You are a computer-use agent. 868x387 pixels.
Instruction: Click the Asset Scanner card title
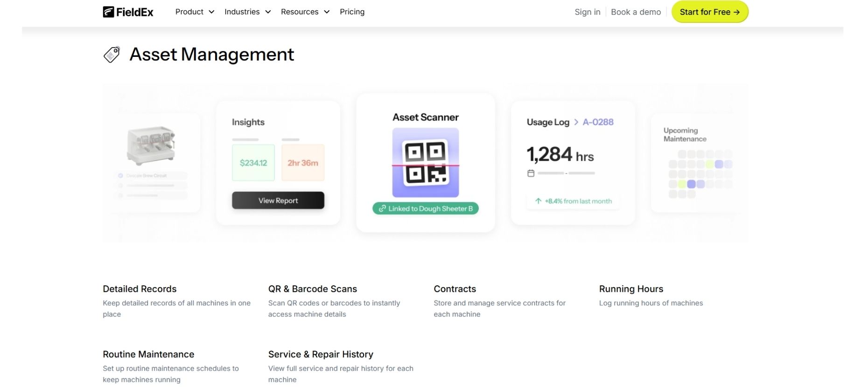point(426,117)
